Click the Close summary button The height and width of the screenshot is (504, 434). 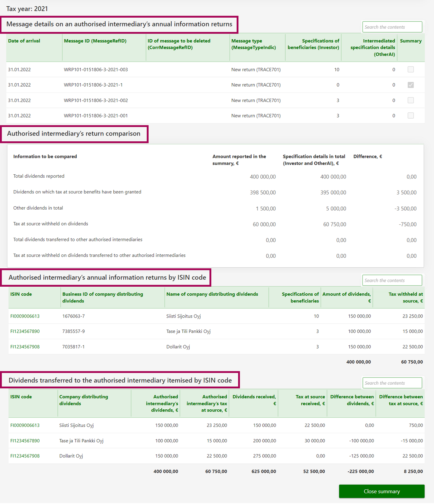(x=382, y=491)
